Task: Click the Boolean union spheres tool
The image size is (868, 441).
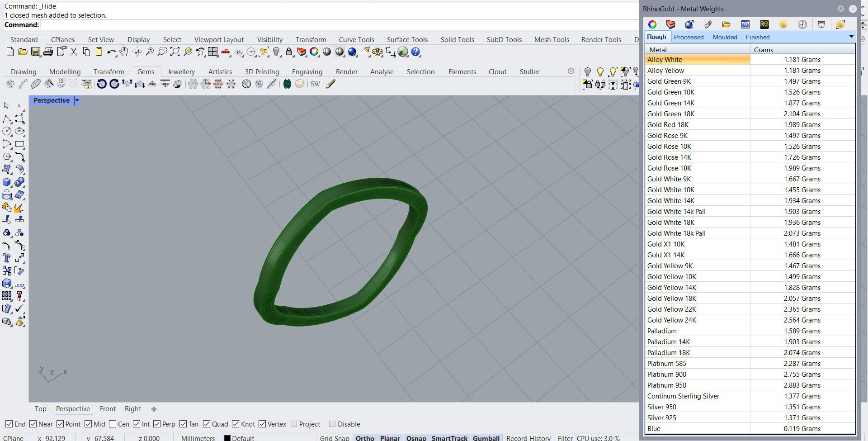Action: click(x=19, y=182)
